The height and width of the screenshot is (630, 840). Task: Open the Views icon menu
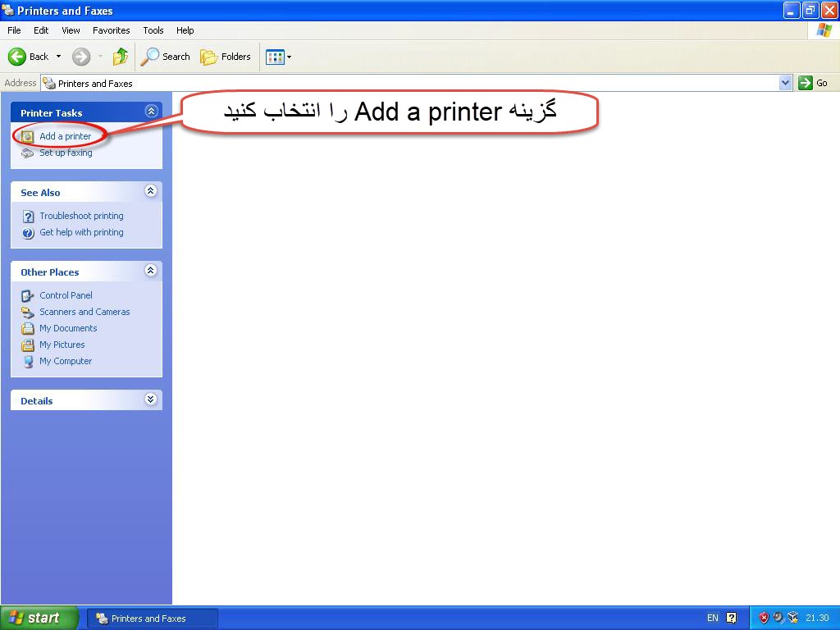coord(278,57)
